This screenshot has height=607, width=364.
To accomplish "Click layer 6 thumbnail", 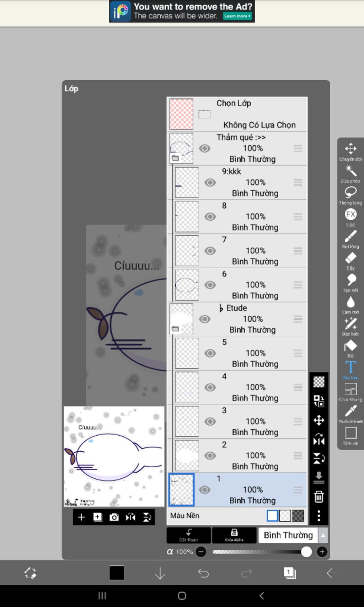I will pyautogui.click(x=187, y=285).
